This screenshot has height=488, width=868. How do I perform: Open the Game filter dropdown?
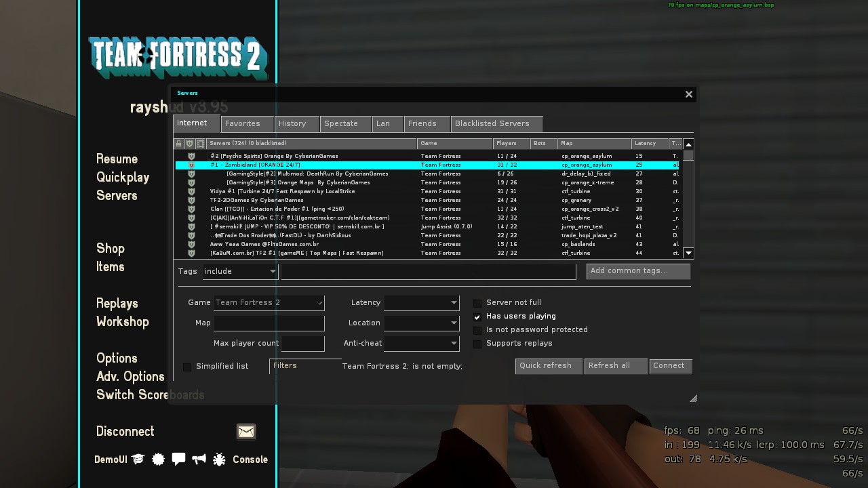click(x=269, y=303)
